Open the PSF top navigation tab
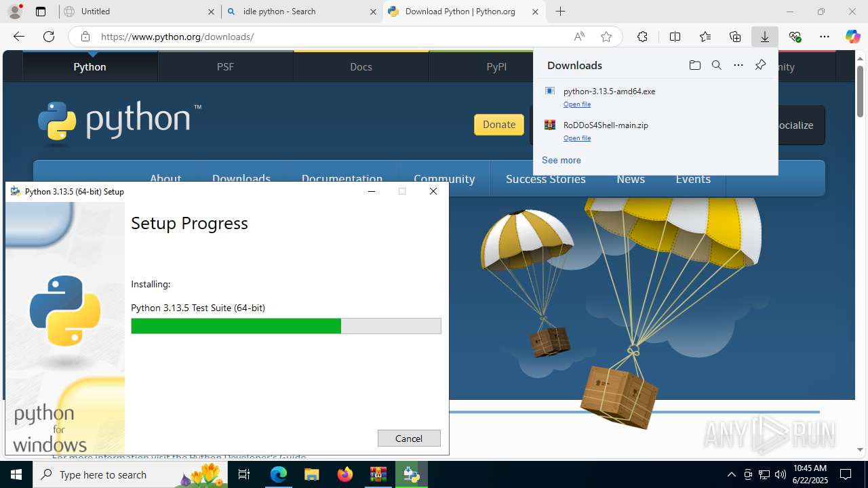The width and height of the screenshot is (868, 488). coord(225,66)
